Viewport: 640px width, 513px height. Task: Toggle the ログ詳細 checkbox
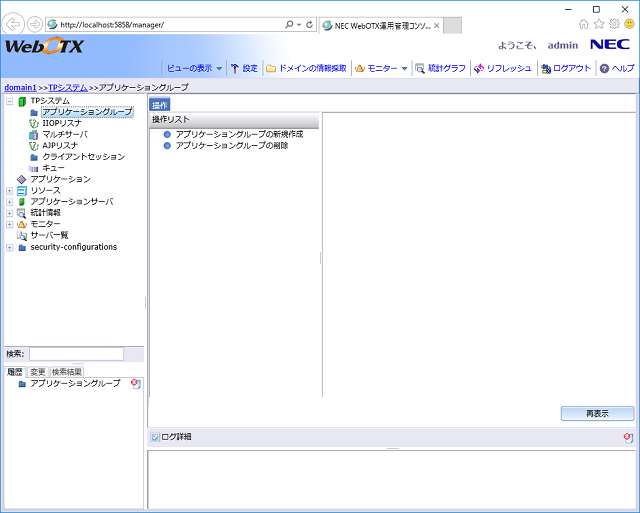click(155, 437)
